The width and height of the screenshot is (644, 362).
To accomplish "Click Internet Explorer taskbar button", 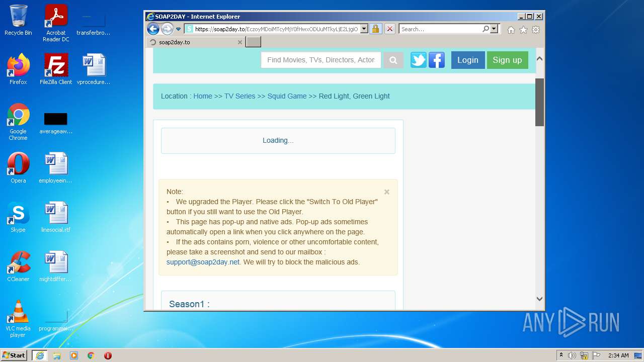I will 40,355.
